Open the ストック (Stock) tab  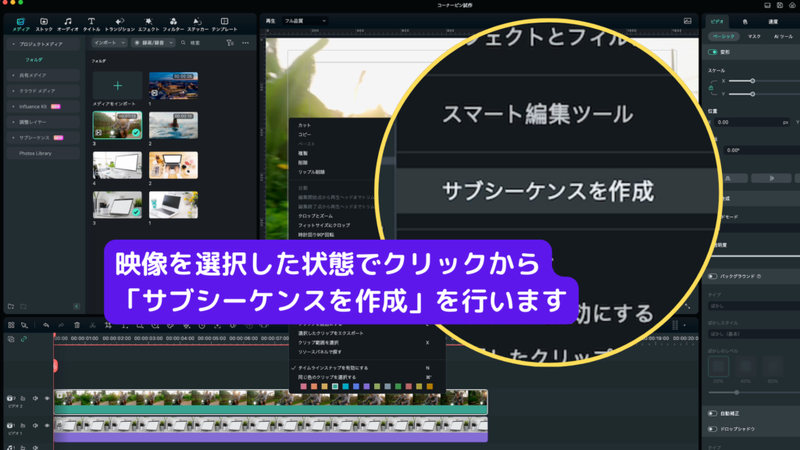(44, 24)
